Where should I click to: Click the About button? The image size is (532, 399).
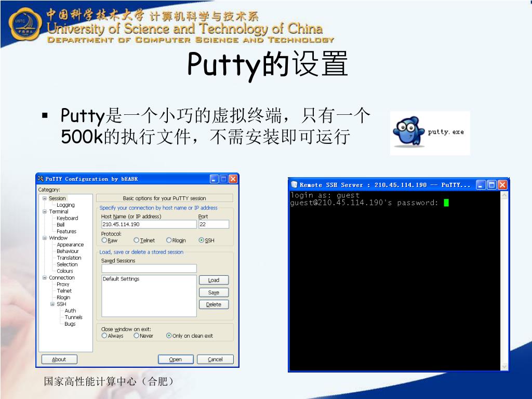click(59, 360)
